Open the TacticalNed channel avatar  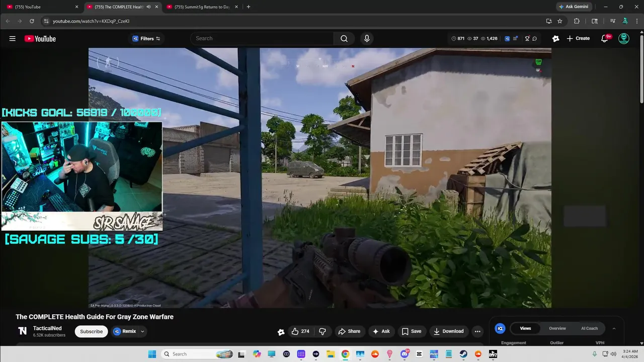(x=22, y=331)
